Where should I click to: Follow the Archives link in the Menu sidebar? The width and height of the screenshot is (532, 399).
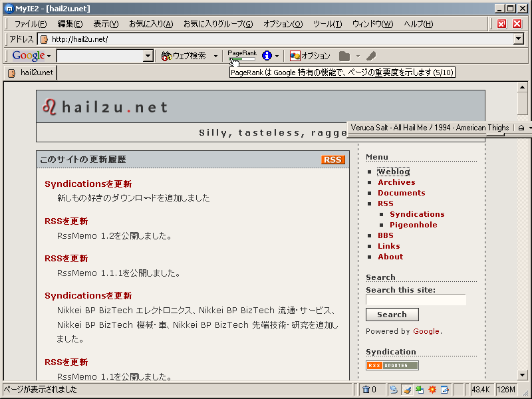pos(396,182)
